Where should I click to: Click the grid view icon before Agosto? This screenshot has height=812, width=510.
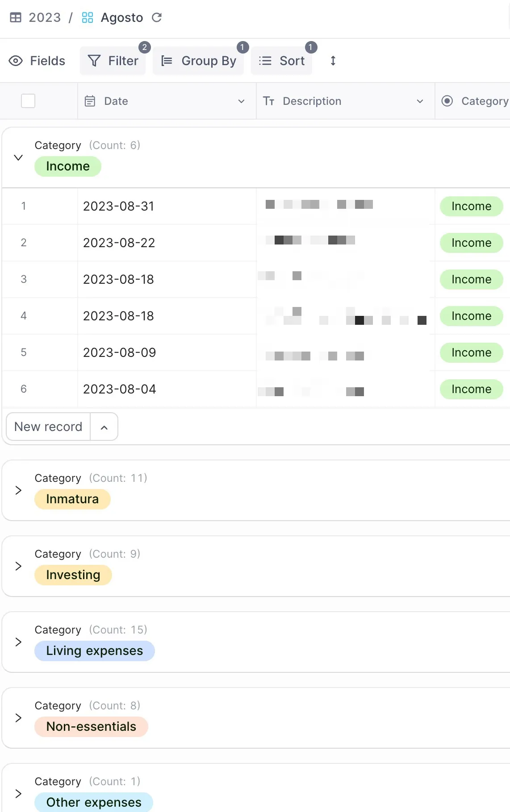(x=88, y=17)
